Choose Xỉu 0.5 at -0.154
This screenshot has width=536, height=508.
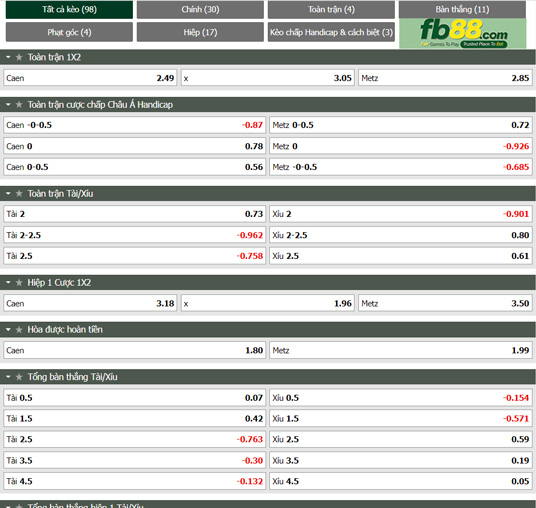tap(401, 398)
